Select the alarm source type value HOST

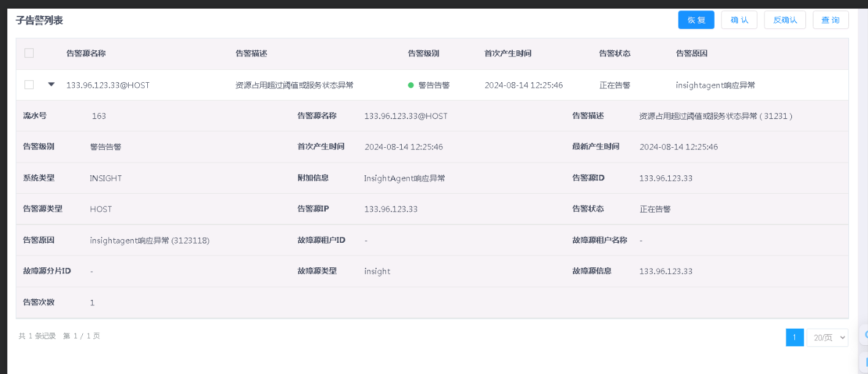pyautogui.click(x=101, y=209)
